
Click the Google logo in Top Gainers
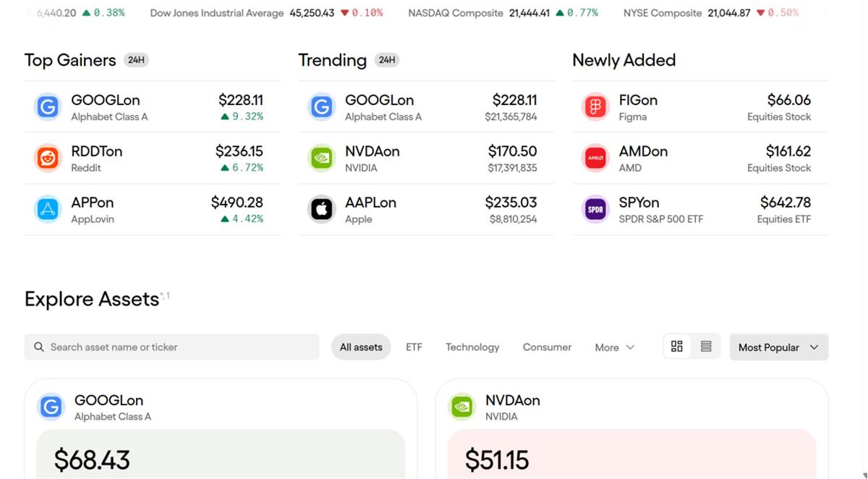48,107
